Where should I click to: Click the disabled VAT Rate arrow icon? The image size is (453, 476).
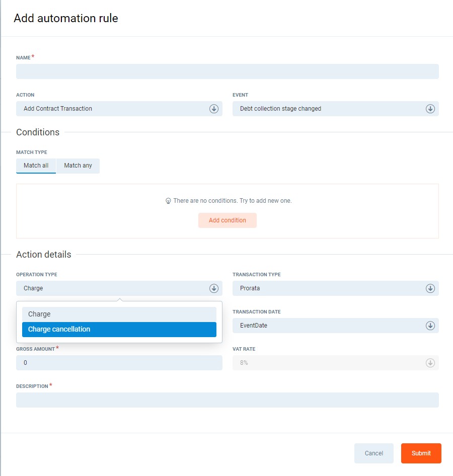click(x=430, y=363)
